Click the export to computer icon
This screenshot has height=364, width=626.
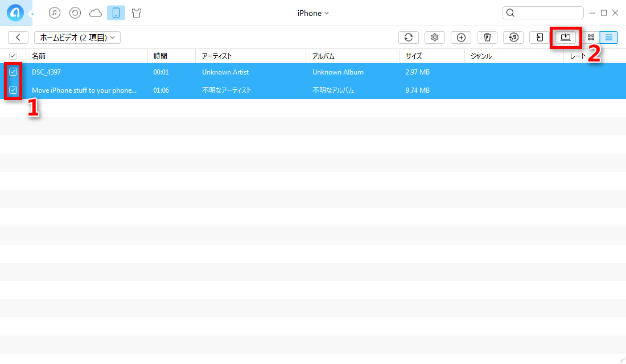(566, 38)
